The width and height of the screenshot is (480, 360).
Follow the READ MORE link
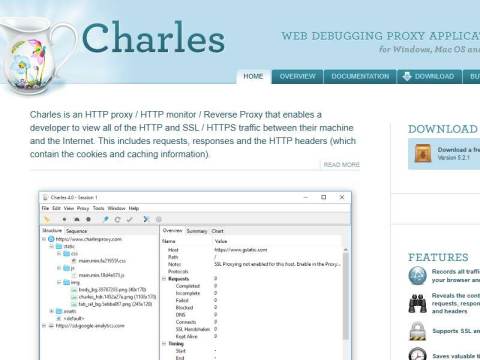point(341,165)
